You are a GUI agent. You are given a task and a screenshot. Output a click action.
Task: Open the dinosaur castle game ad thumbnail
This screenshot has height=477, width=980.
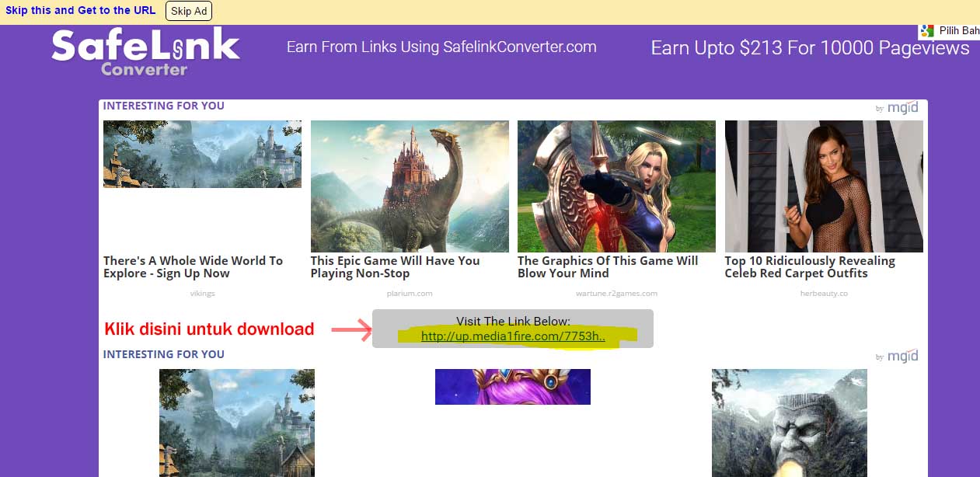(x=410, y=186)
